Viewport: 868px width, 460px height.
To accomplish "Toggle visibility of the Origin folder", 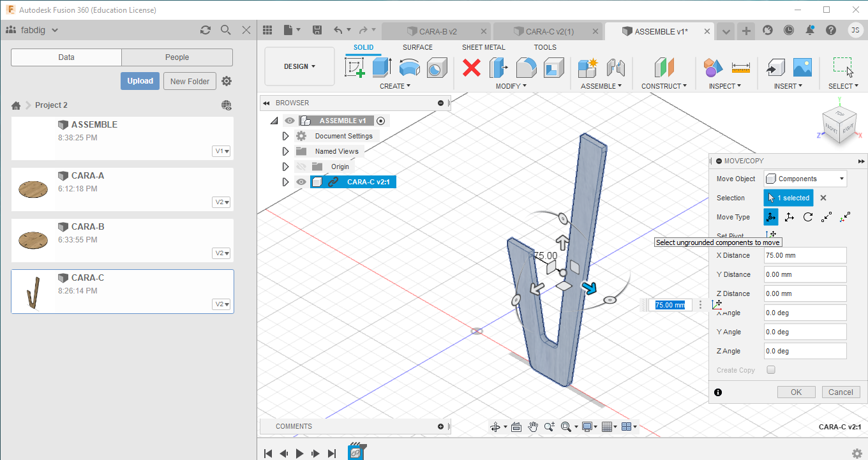I will [x=301, y=167].
